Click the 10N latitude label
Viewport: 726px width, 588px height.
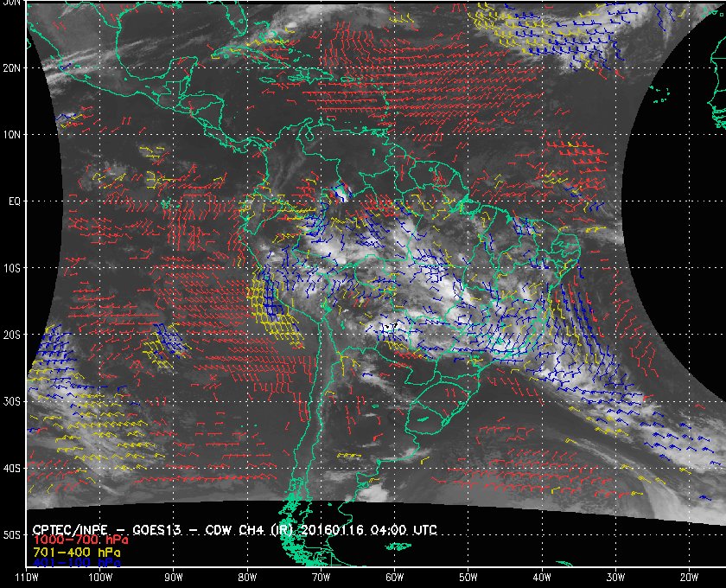point(11,134)
